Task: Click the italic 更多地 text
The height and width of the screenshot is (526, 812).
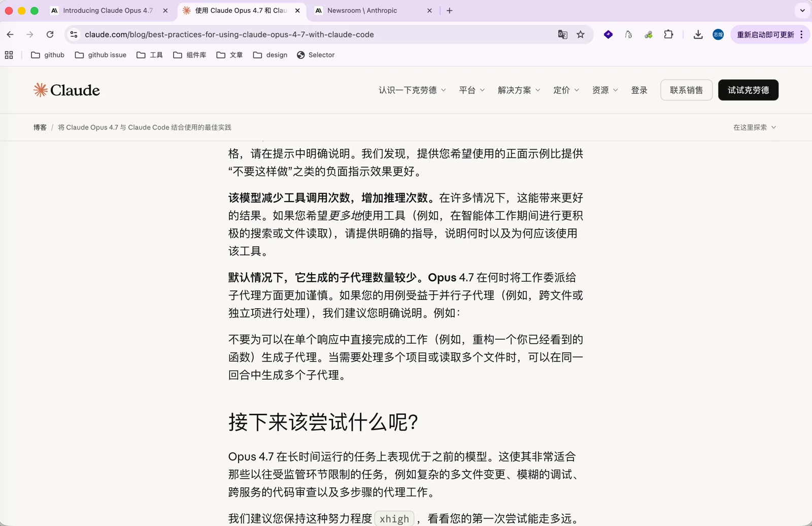Action: pos(346,216)
